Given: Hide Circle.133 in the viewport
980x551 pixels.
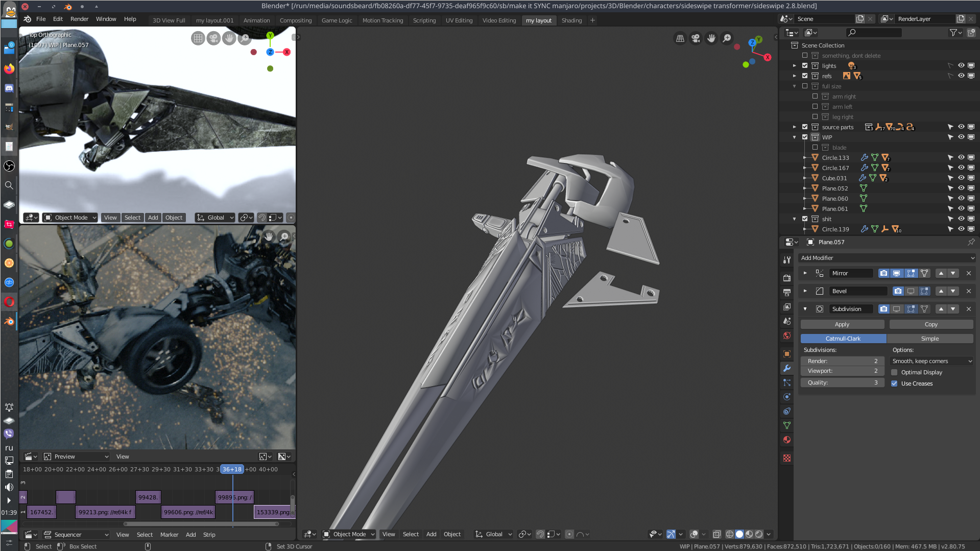Looking at the screenshot, I should (961, 157).
